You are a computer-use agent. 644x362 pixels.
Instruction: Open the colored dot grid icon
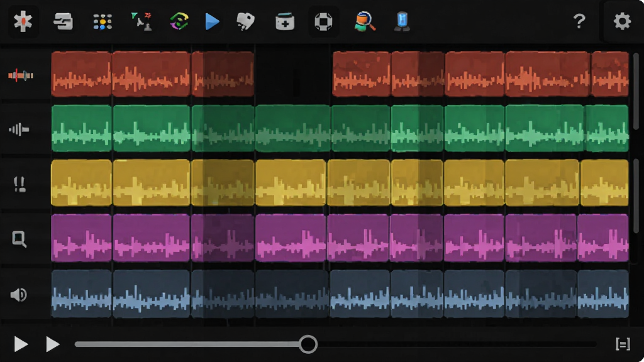pyautogui.click(x=103, y=22)
